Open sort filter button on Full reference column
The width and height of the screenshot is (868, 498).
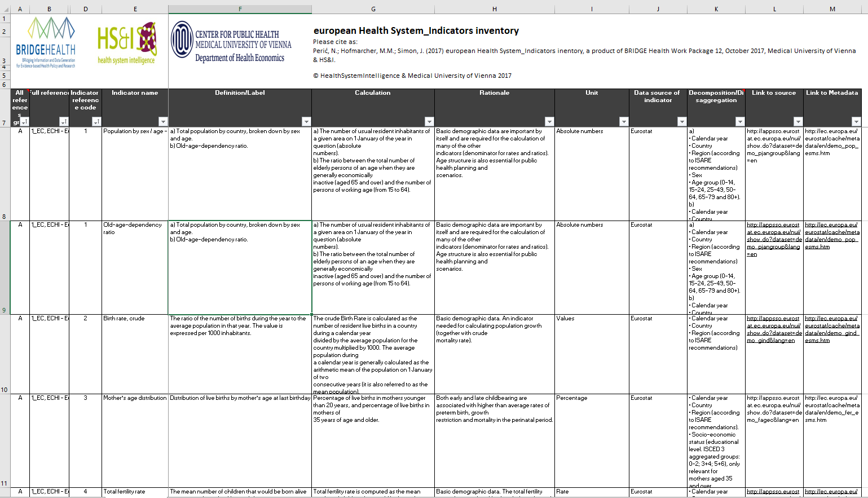(x=64, y=122)
